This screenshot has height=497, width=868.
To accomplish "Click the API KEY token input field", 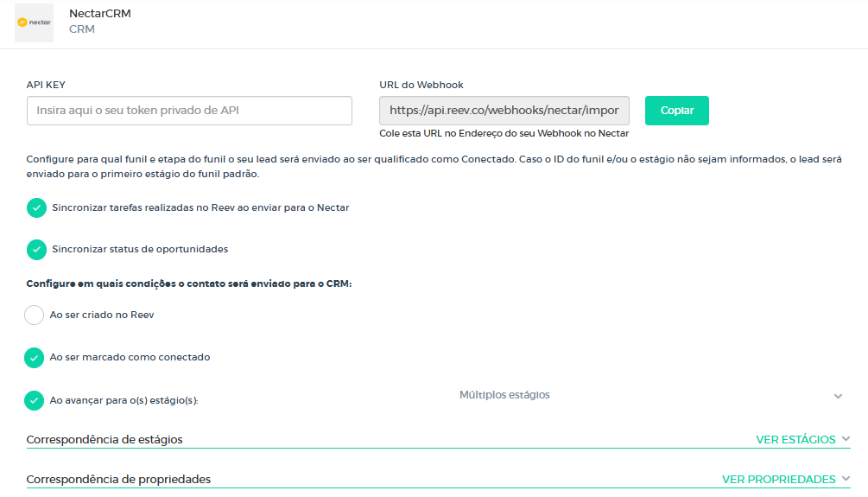I will [x=189, y=111].
